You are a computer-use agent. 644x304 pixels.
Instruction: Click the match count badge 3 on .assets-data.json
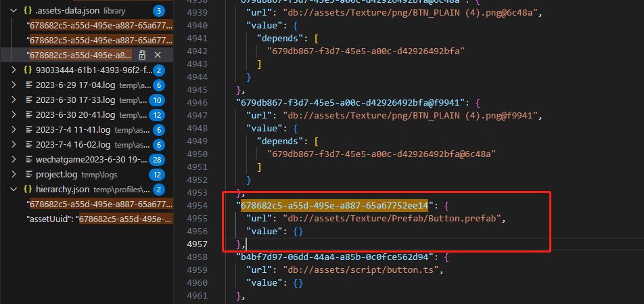click(158, 11)
